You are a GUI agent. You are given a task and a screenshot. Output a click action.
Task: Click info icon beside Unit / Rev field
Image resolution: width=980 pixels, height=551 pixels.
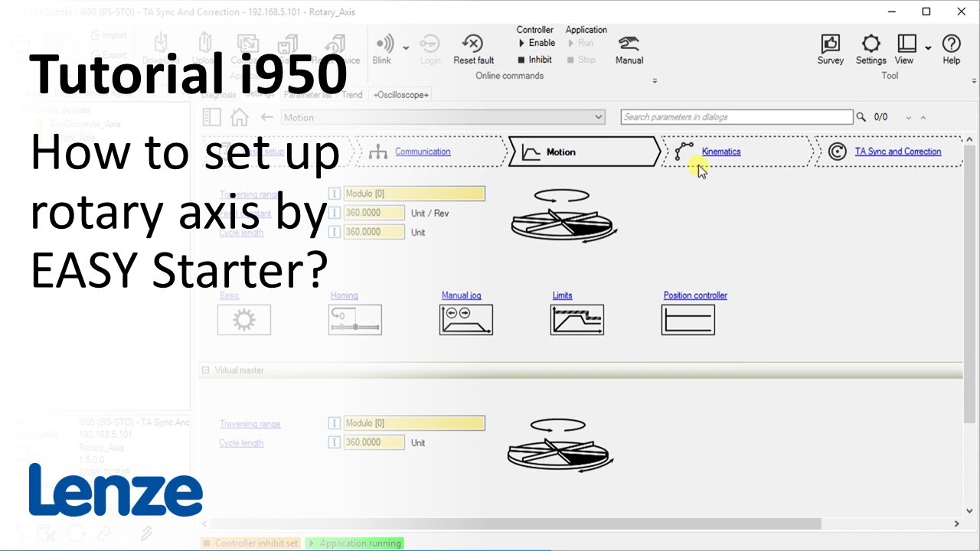335,213
